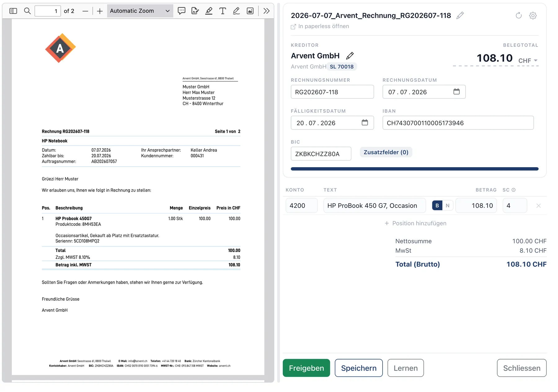The width and height of the screenshot is (558, 392).
Task: Zoom out with the minus icon
Action: pyautogui.click(x=85, y=11)
